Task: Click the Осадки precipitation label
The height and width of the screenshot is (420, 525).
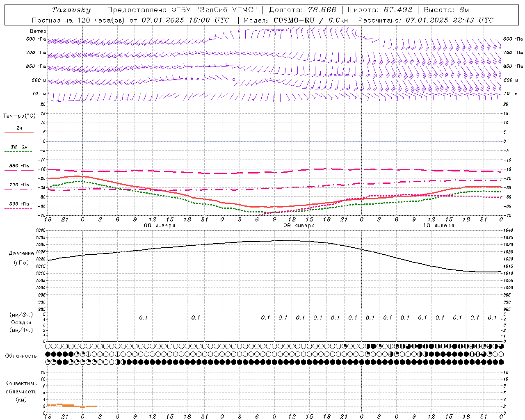Action: pos(21,322)
